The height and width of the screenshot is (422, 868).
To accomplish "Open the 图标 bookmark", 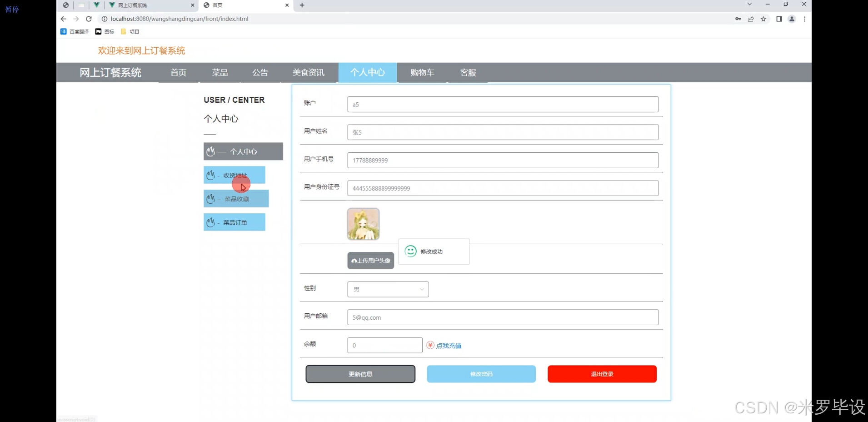I will pos(105,31).
